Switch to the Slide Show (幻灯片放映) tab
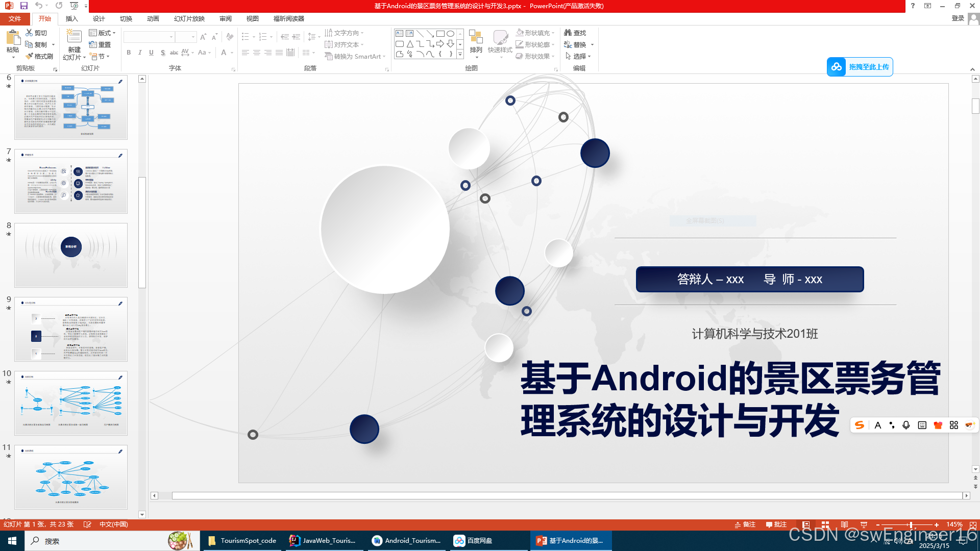This screenshot has width=980, height=551. click(x=189, y=19)
